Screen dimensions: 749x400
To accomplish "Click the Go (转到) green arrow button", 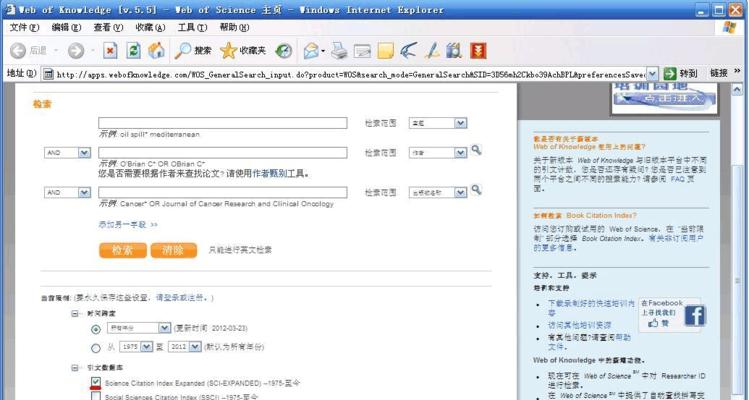I will tap(680, 73).
